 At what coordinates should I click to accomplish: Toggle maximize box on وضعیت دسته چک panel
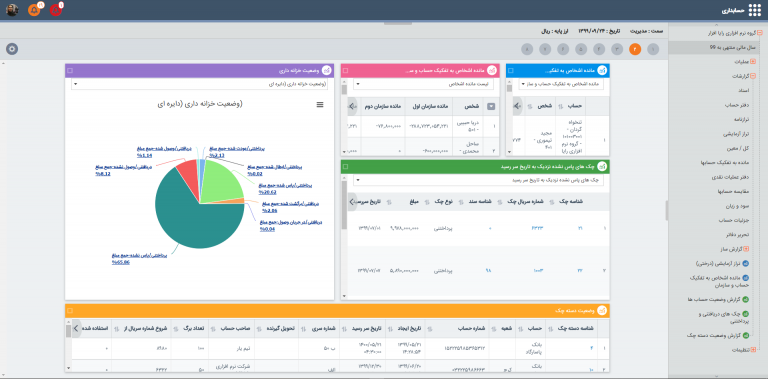[x=70, y=311]
